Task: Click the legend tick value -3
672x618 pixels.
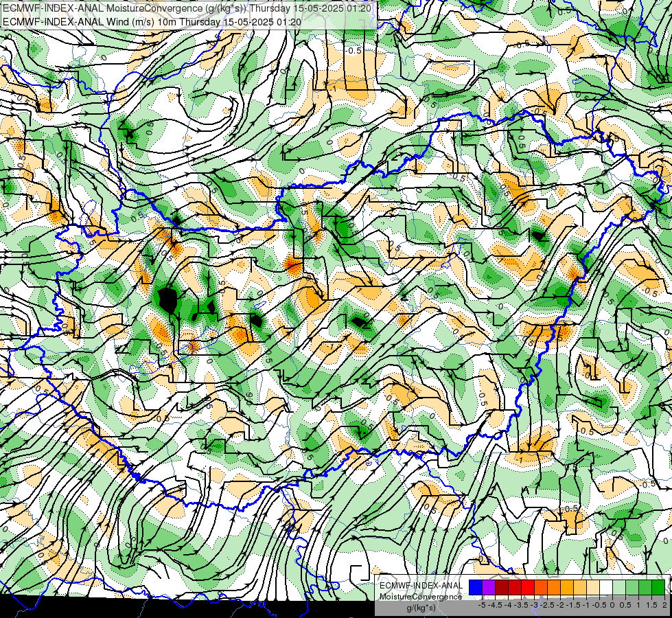Action: [535, 605]
